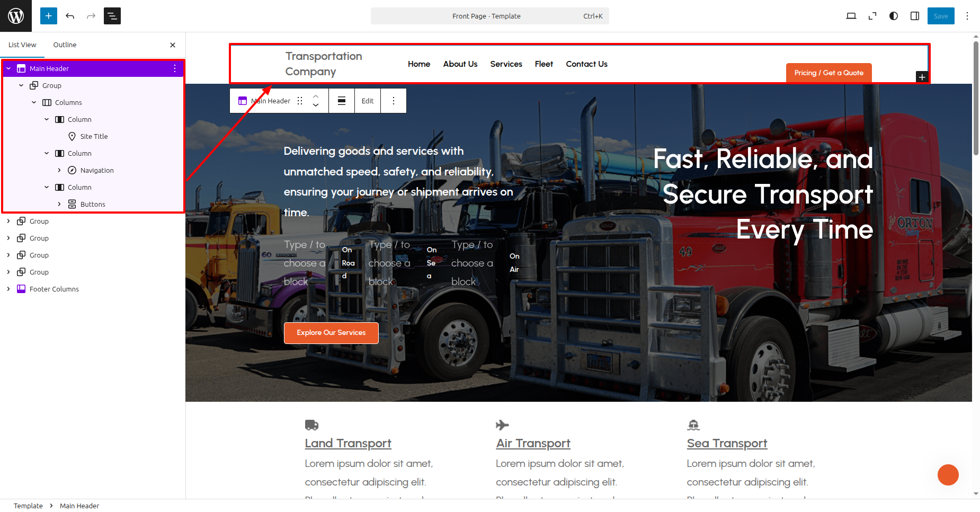Viewport: 980px width, 512px height.
Task: Toggle the Settings sidebar panel icon
Action: coord(915,16)
